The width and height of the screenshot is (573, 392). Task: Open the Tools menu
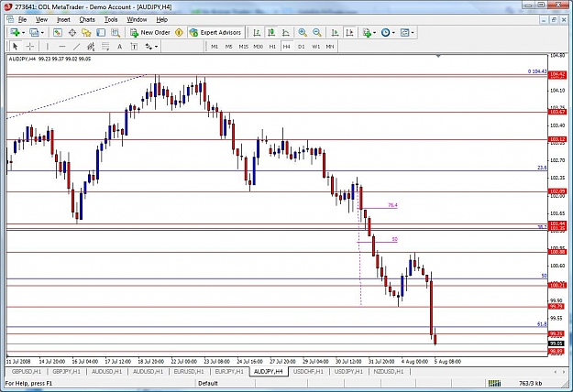(111, 20)
